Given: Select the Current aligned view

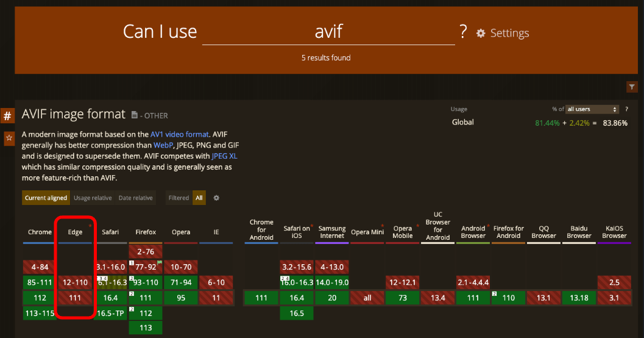Looking at the screenshot, I should [x=46, y=198].
